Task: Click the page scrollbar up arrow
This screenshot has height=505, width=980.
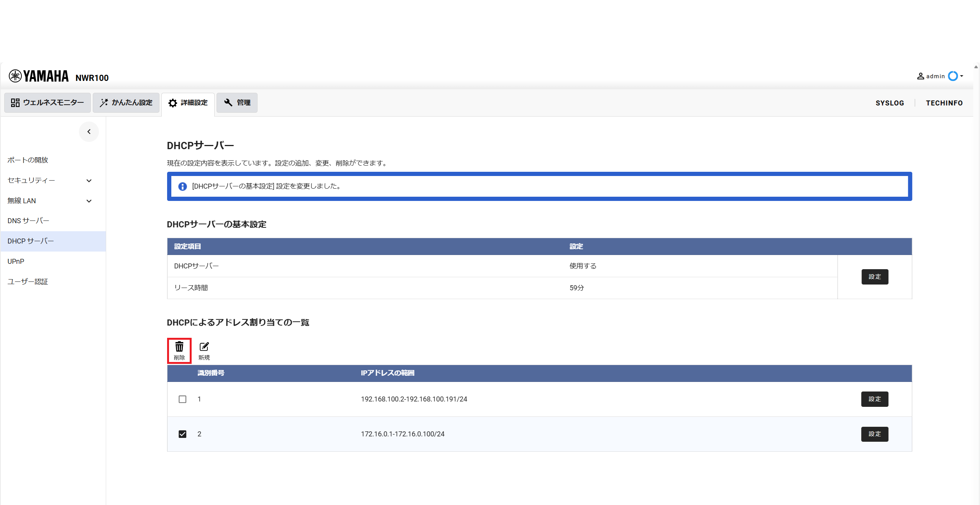Action: pos(976,67)
